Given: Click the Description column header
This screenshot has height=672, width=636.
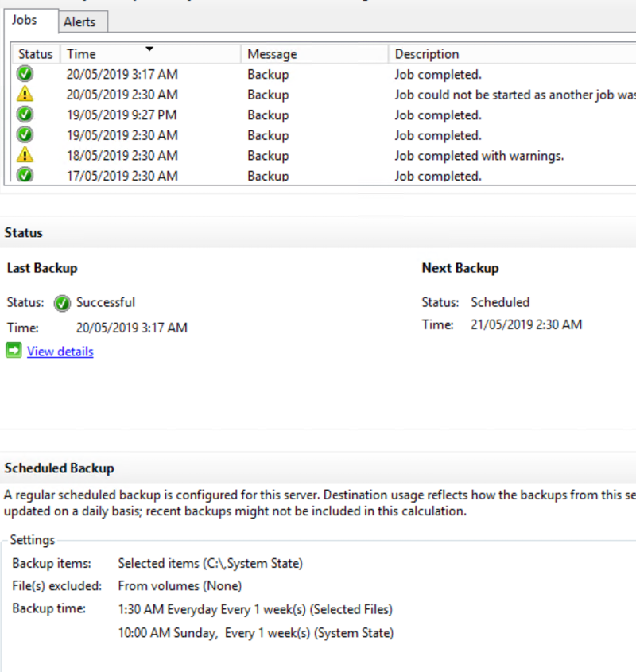Looking at the screenshot, I should tap(512, 54).
